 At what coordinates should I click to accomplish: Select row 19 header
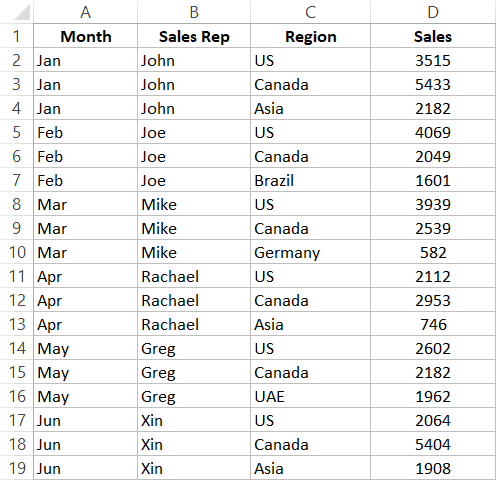[x=17, y=468]
